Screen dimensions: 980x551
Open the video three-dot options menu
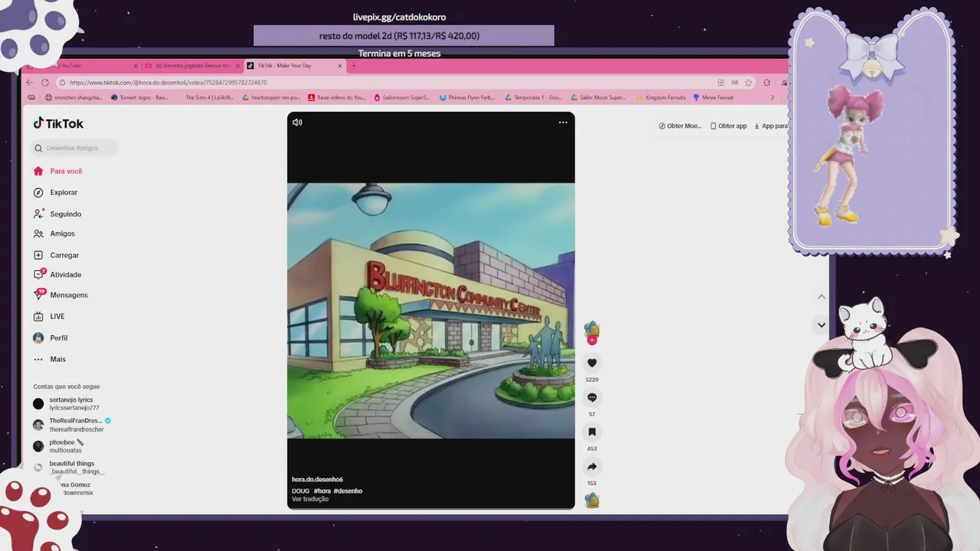(563, 122)
